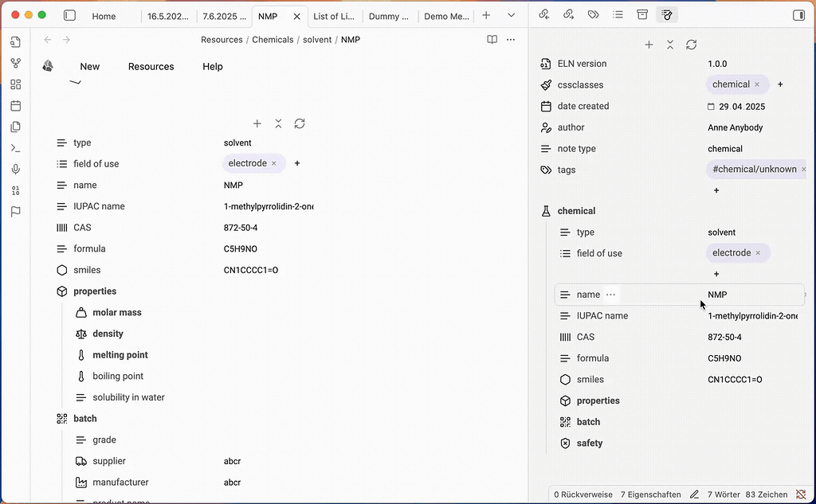This screenshot has width=816, height=504.
Task: Switch to the List of Li... tab
Action: click(x=334, y=16)
